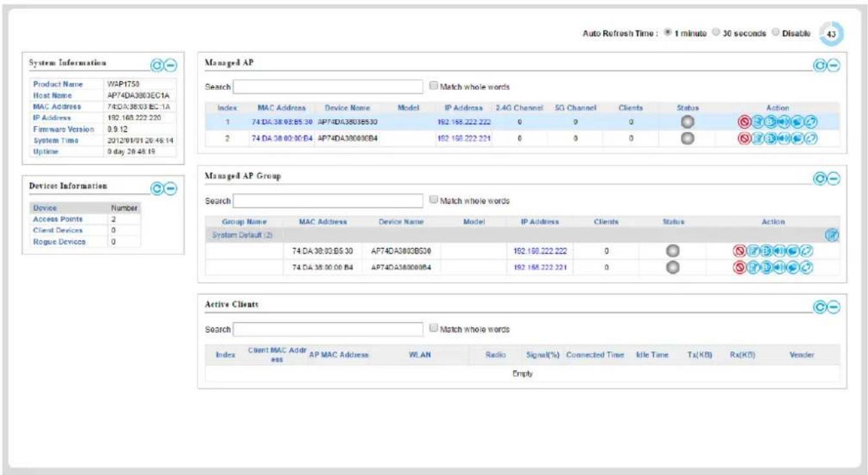Check network connectivity of AP74DA380000B4 in Managed AP table
This screenshot has height=475, width=868.
point(797,138)
